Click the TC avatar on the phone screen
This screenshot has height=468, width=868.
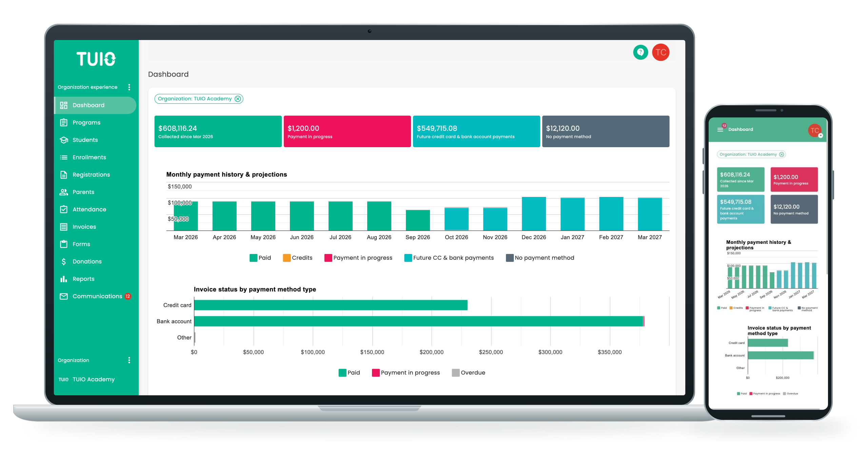point(814,130)
